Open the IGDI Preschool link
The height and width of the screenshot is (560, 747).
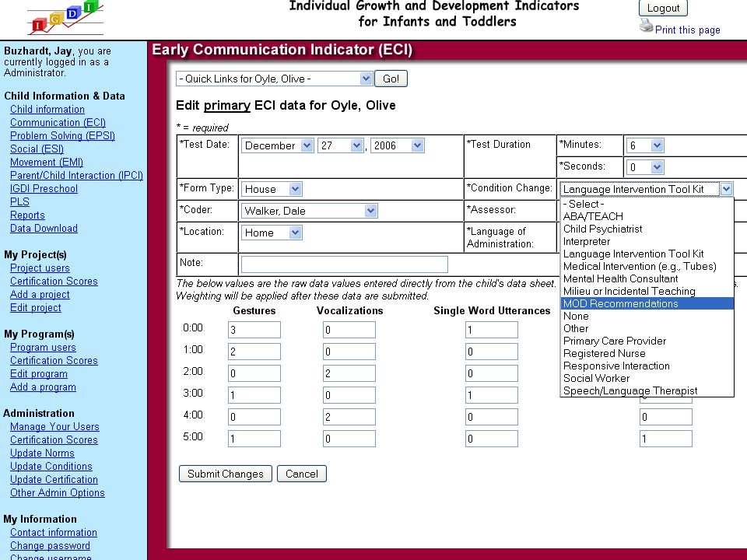click(44, 188)
